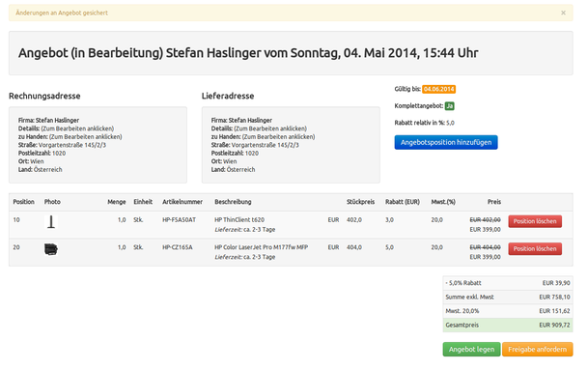Image resolution: width=588 pixels, height=370 pixels.
Task: Edit the 'Rabatt relativ in %' value 5,0
Action: pos(450,123)
